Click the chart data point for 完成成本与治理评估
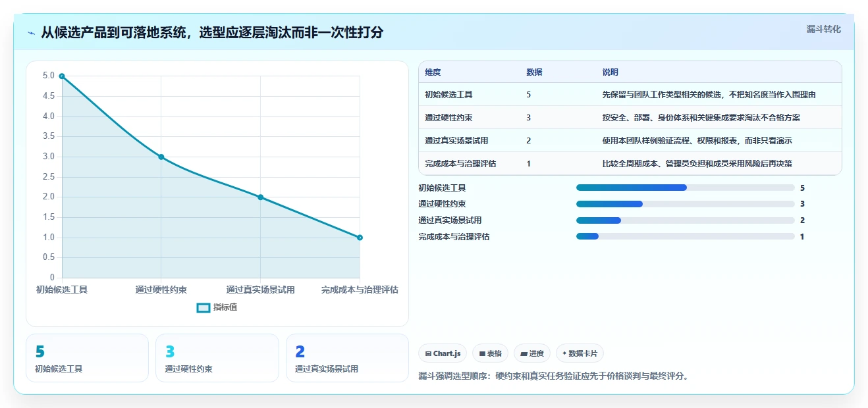 360,238
